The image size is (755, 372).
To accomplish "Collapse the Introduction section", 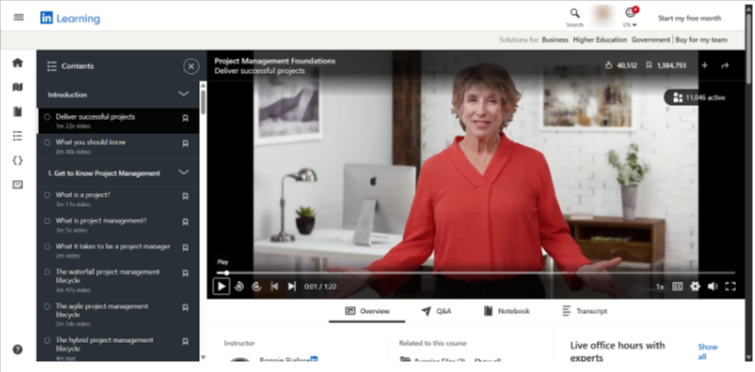I will 183,94.
